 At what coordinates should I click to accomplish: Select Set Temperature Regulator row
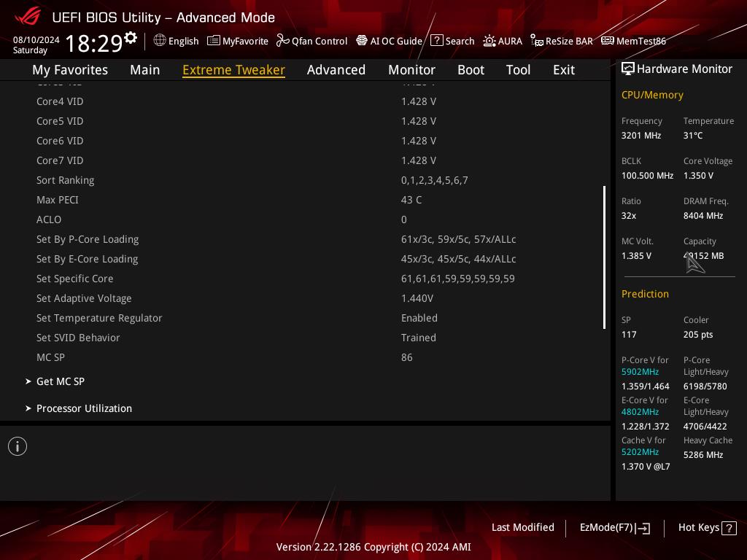[x=305, y=318]
